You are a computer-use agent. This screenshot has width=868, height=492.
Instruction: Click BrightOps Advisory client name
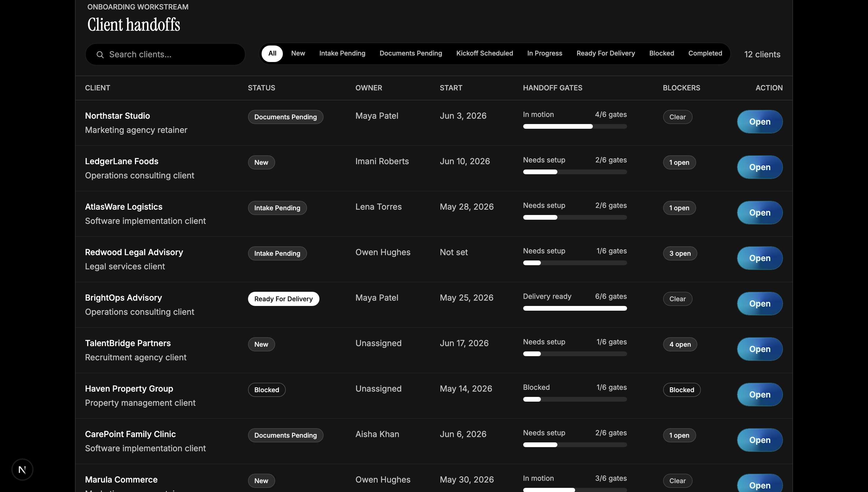[x=123, y=298]
